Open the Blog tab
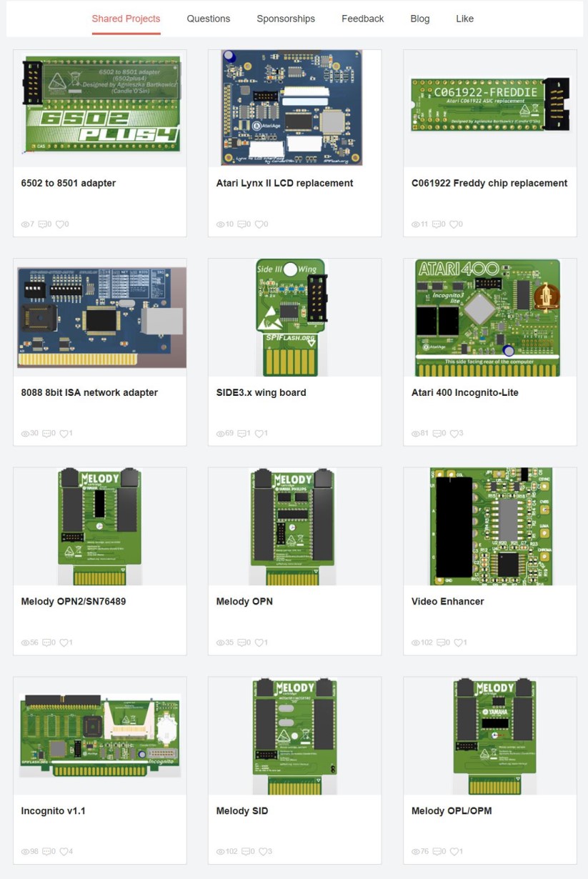 (x=419, y=19)
